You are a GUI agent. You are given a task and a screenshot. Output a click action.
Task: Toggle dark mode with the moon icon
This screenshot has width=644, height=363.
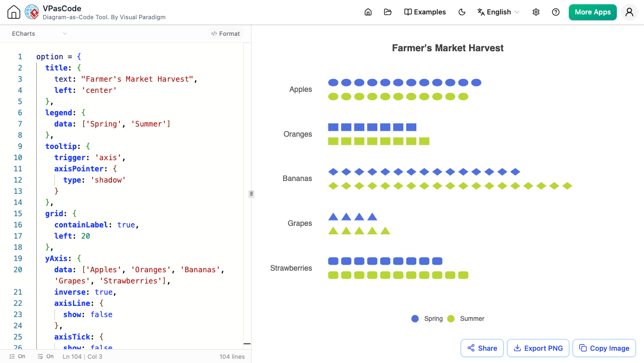coord(462,12)
